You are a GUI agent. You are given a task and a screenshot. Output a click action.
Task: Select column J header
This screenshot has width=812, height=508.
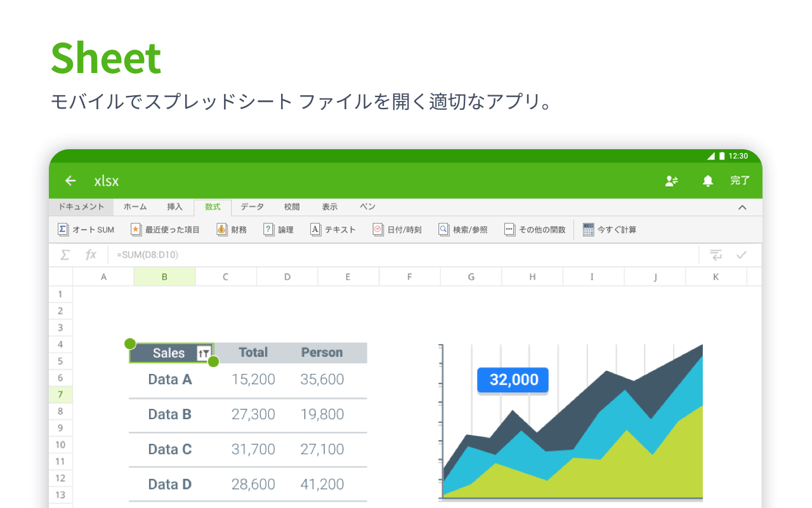[655, 277]
